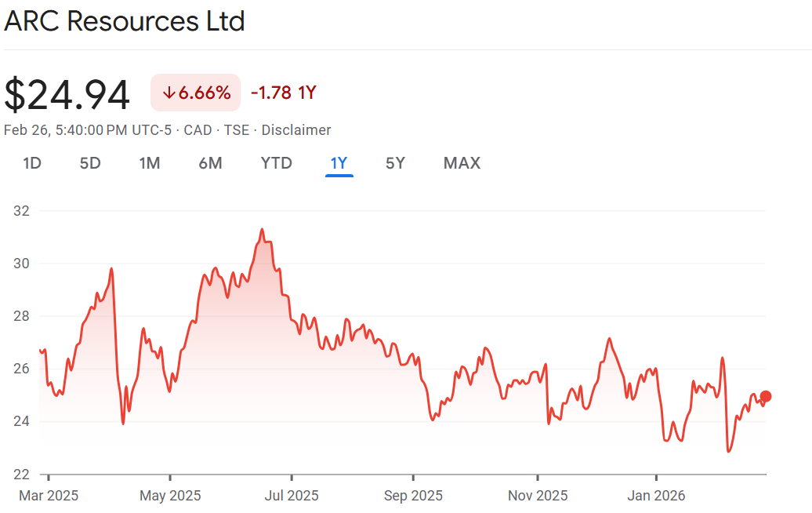Screen dimensions: 812x513
Task: Click the $24.94 price value
Action: click(x=67, y=95)
